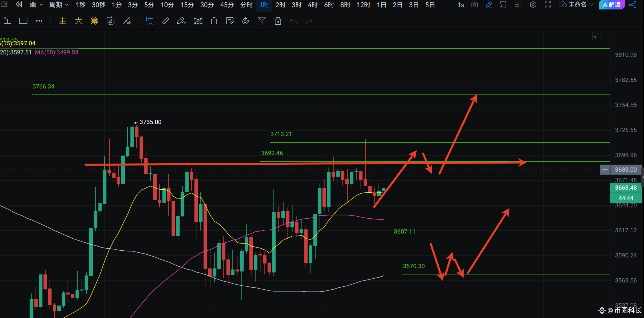
Task: Click the lock drawings icon
Action: tap(214, 21)
